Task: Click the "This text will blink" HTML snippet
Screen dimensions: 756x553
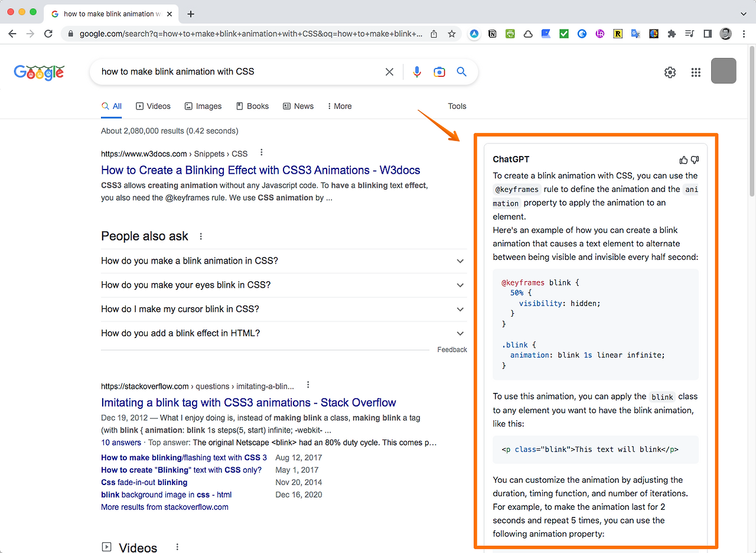Action: (x=596, y=450)
